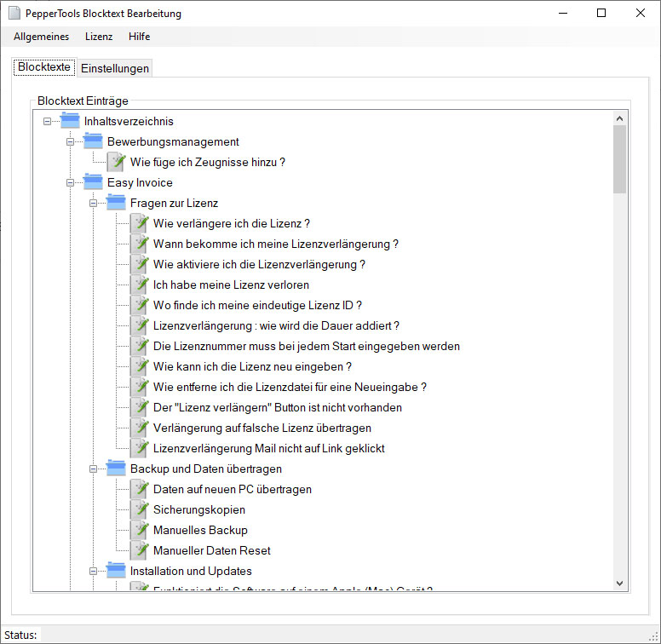Collapse the Backup und Daten übertragen node
This screenshot has height=644, width=661.
pyautogui.click(x=93, y=469)
